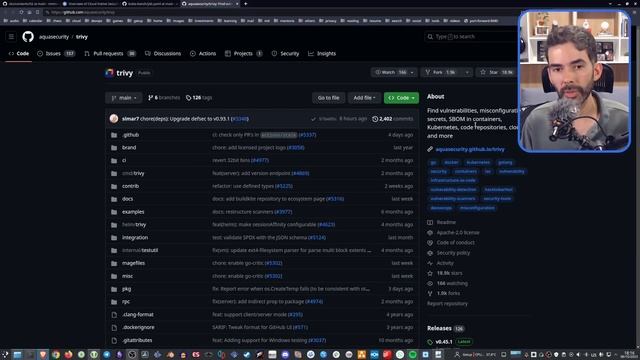Image resolution: width=640 pixels, height=360 pixels.
Task: Click the infrastructure-as-code topic tag
Action: (x=453, y=180)
